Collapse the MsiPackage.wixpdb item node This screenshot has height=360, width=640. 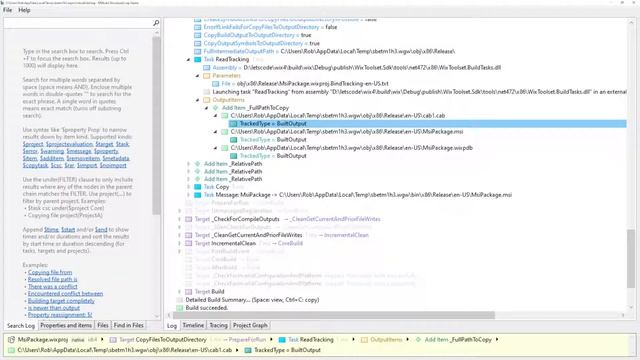[x=216, y=148]
